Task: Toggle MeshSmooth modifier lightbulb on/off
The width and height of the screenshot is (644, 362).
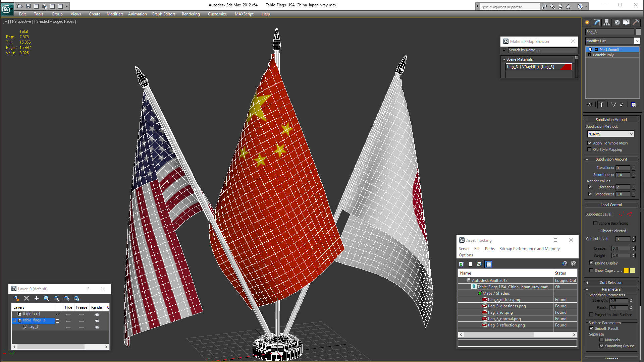Action: click(x=590, y=50)
